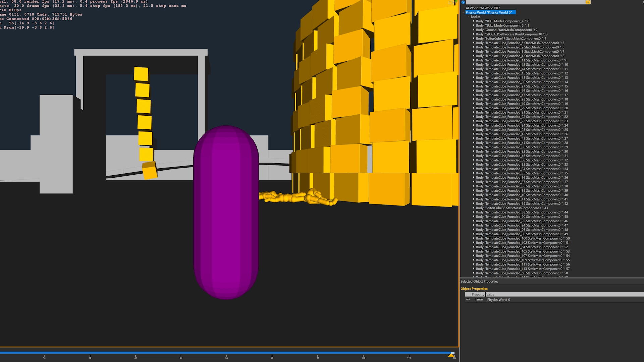Select the AI World "AI World PIE" row
Screen dimensions: 644x362
point(483,8)
